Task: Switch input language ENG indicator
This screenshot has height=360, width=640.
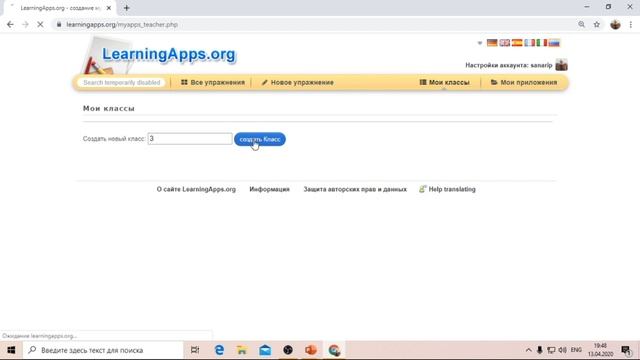Action: 576,350
